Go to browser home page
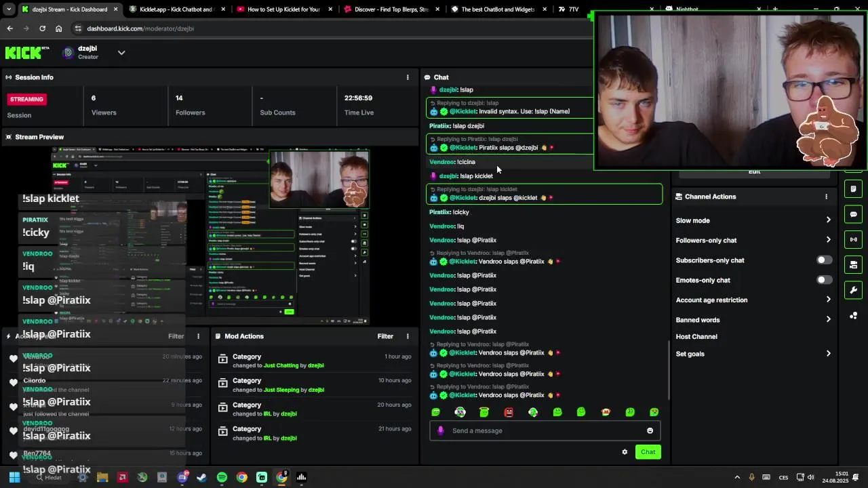This screenshot has width=868, height=488. click(x=58, y=28)
